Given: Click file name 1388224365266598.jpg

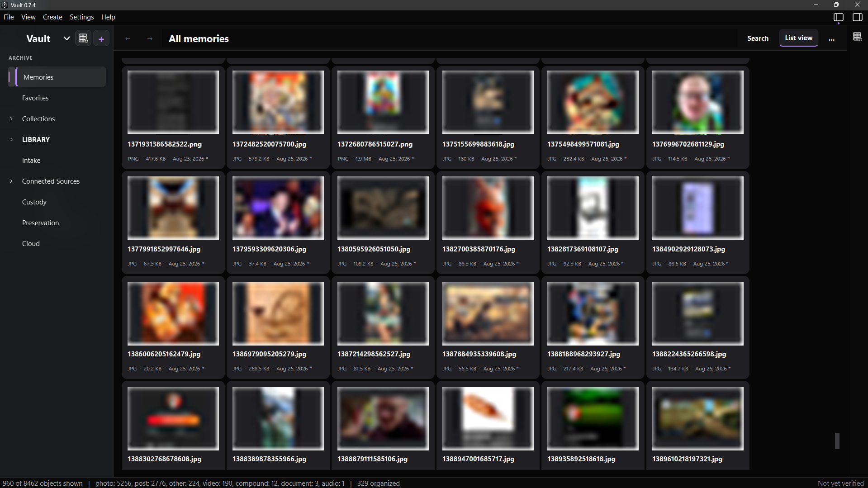Looking at the screenshot, I should (689, 354).
